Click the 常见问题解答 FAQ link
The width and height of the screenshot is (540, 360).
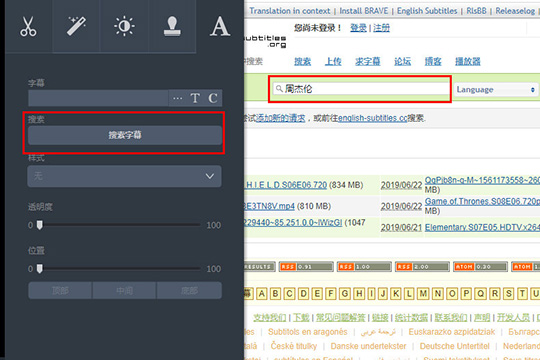(x=340, y=317)
